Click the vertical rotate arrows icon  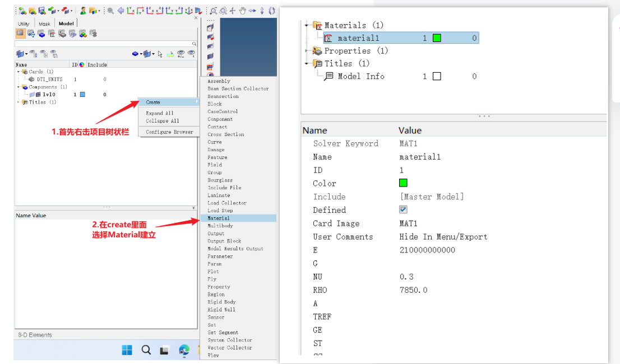(x=262, y=11)
